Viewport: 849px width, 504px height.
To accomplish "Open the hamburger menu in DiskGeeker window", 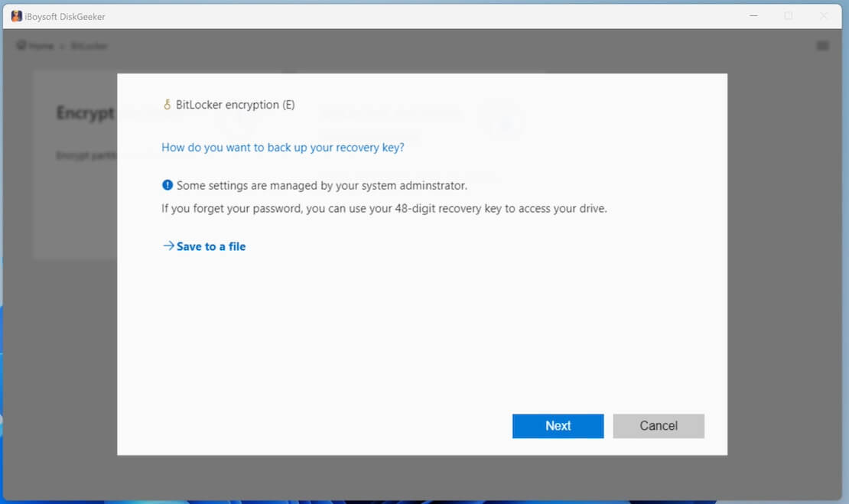I will [822, 46].
